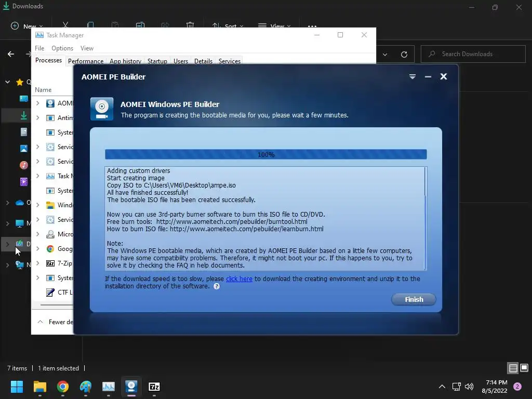Open the View dropdown in Explorer

[x=274, y=26]
